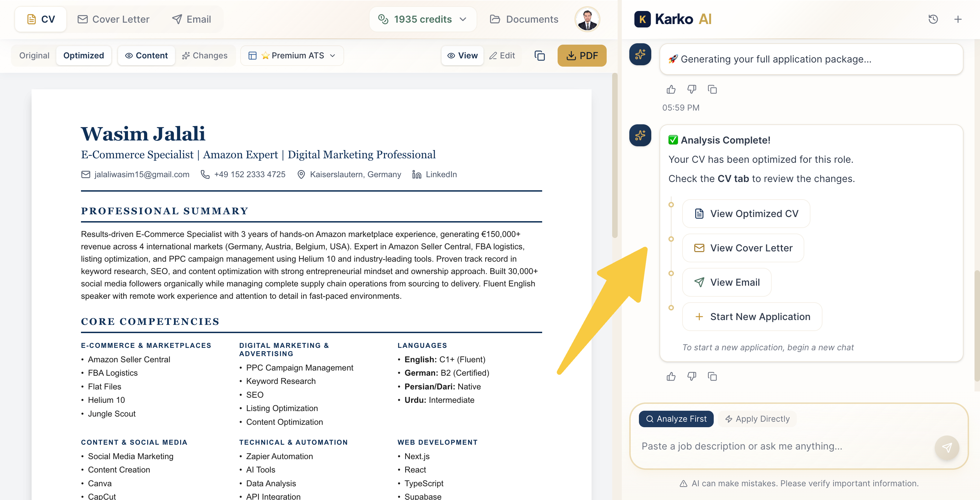Start New Application from the chat panel
Image resolution: width=980 pixels, height=500 pixels.
coord(751,317)
